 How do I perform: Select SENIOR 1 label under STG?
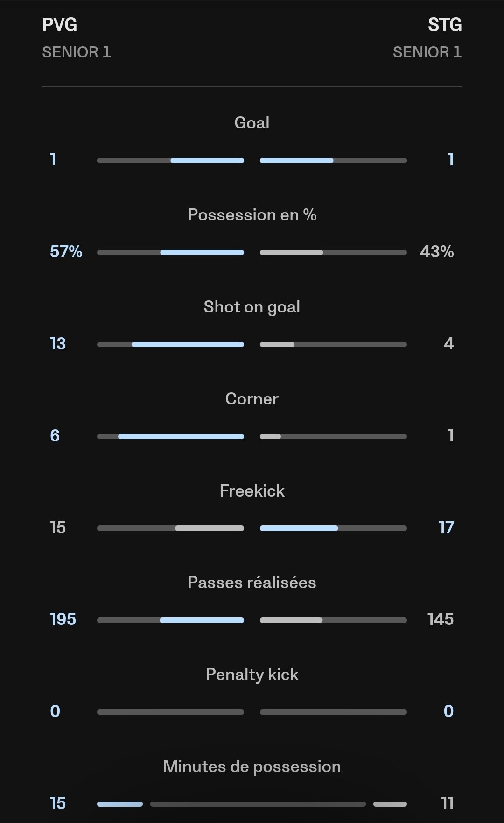(x=427, y=52)
